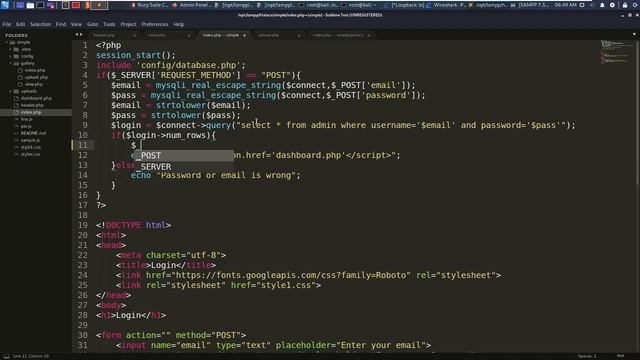Screen dimensions: 640x360
Task: Click the Spaces indentation setting in status bar
Action: point(587,356)
